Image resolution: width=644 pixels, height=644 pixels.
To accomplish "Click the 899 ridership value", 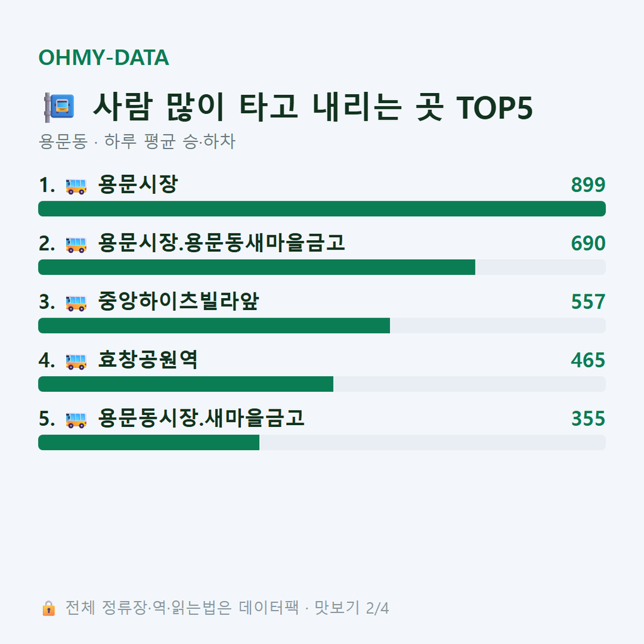I will (588, 185).
